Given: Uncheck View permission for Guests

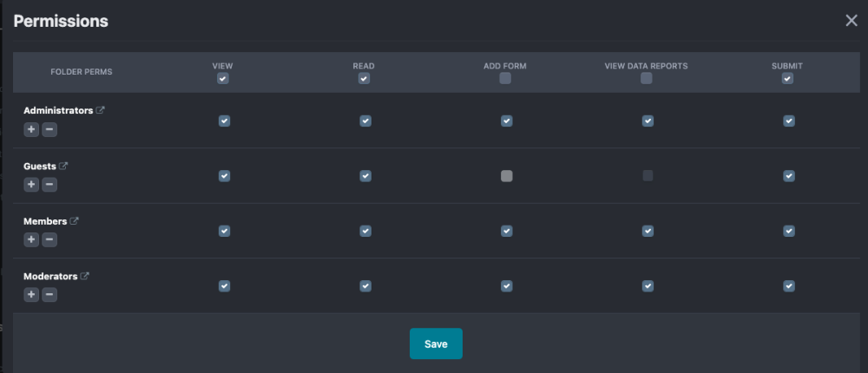Looking at the screenshot, I should tap(224, 175).
